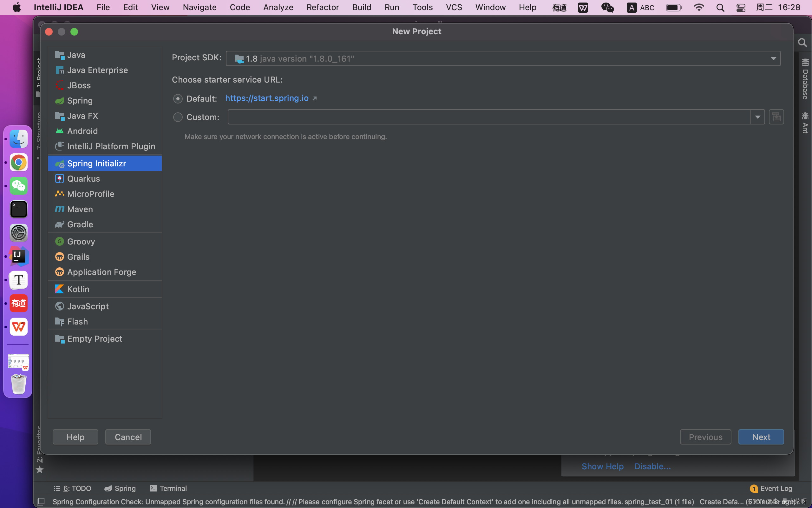The width and height of the screenshot is (812, 508).
Task: Pick the Maven project type
Action: [105, 209]
